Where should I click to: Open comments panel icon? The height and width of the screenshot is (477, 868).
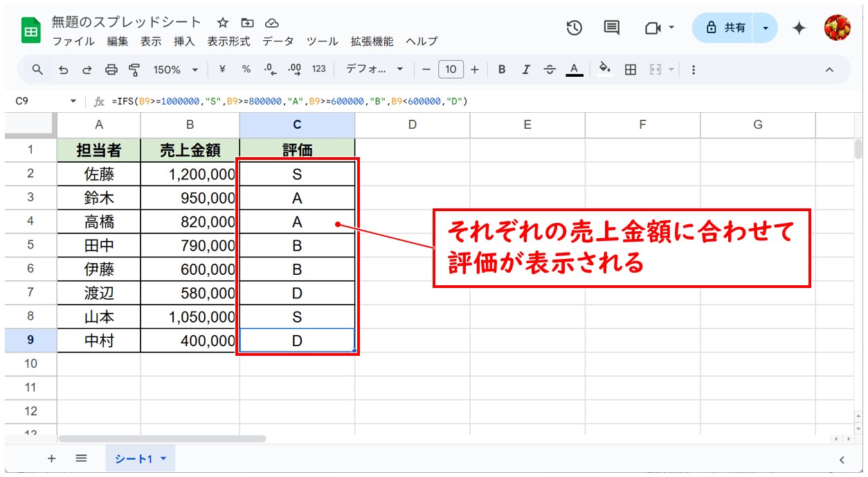point(611,28)
